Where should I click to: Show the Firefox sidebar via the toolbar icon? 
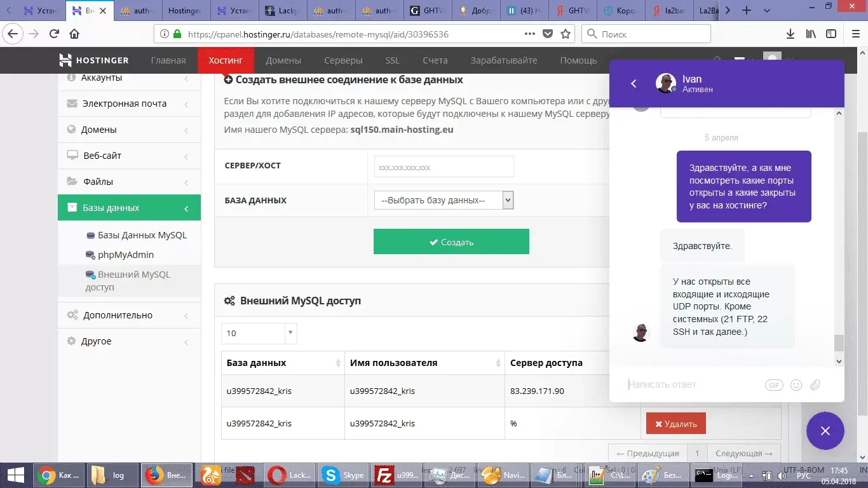[x=832, y=34]
